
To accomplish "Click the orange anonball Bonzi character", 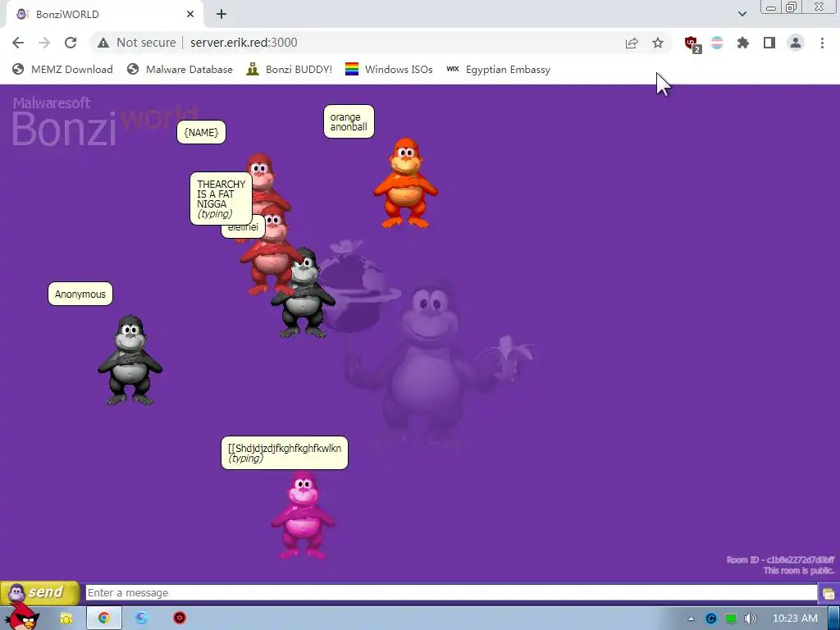I will point(405,183).
